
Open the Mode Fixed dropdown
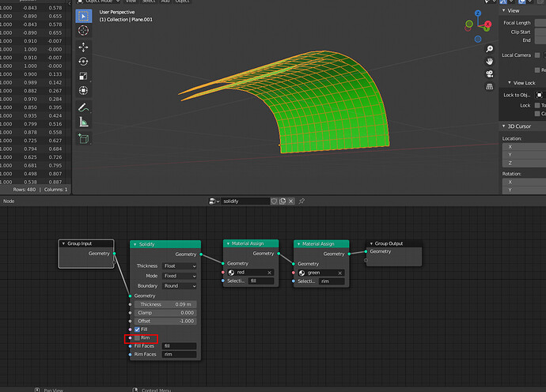(x=180, y=276)
